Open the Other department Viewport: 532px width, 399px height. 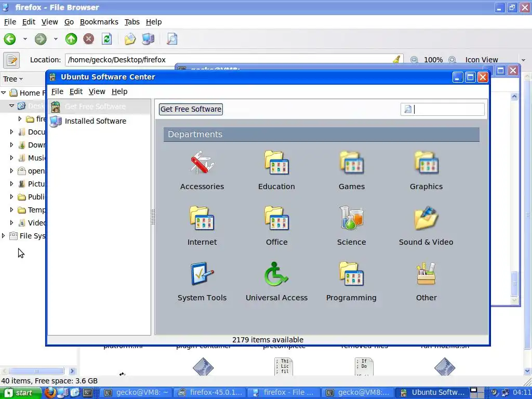pos(426,282)
